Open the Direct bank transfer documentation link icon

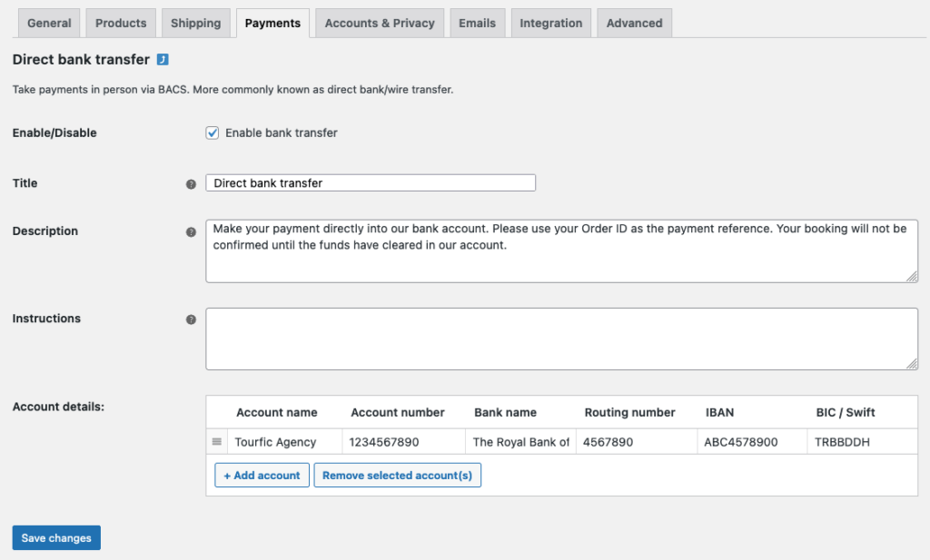coord(161,59)
